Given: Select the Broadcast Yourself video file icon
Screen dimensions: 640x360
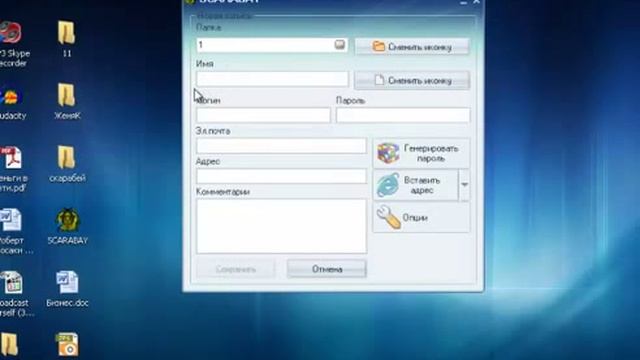Looking at the screenshot, I should click(16, 294).
